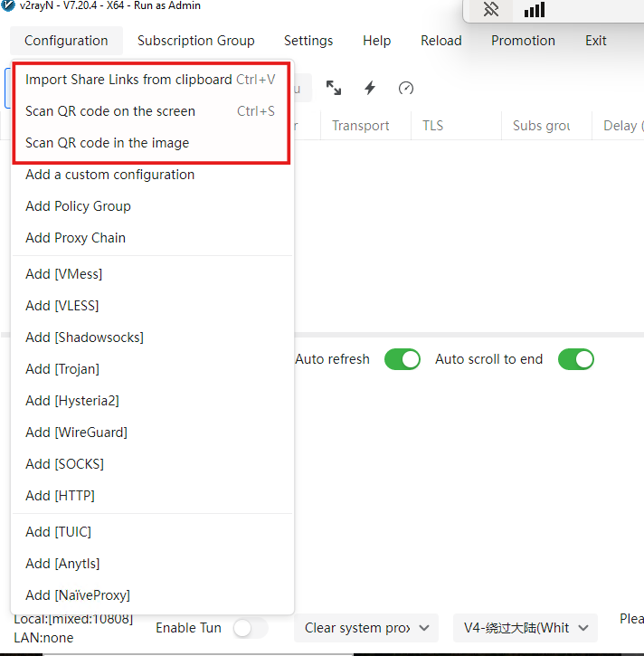Expand the V4 routing rule dropdown
Screen dimensions: 644x656
pos(526,628)
